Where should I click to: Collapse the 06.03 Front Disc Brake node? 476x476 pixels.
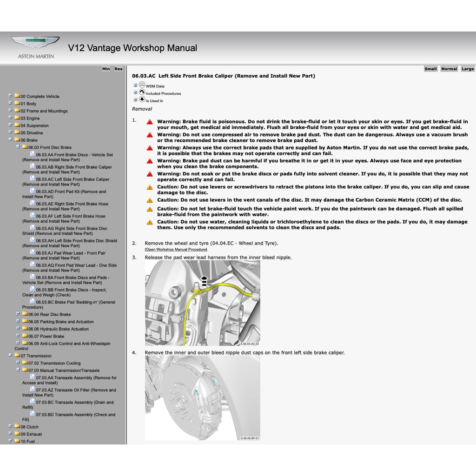[17, 147]
